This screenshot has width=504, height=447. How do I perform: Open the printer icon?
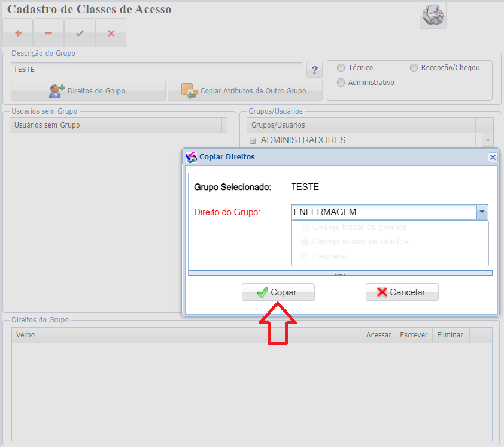coord(433,15)
